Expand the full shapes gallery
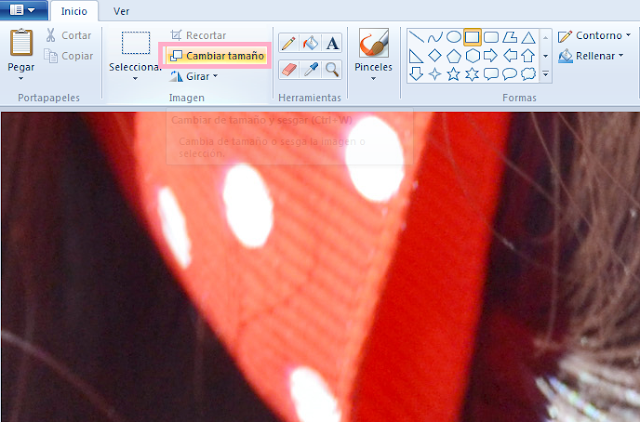This screenshot has width=640, height=422. tap(546, 74)
